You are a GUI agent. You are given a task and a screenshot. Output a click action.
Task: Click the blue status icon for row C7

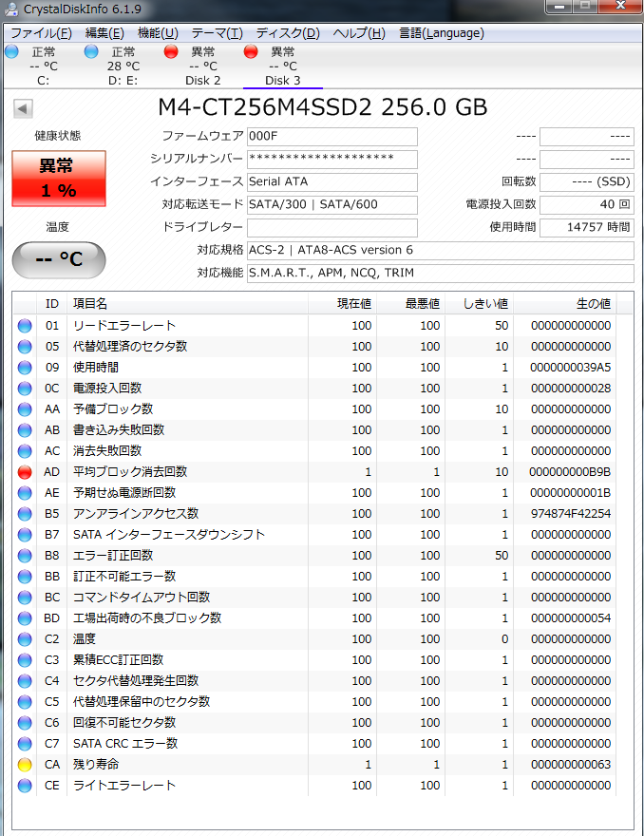coord(25,744)
